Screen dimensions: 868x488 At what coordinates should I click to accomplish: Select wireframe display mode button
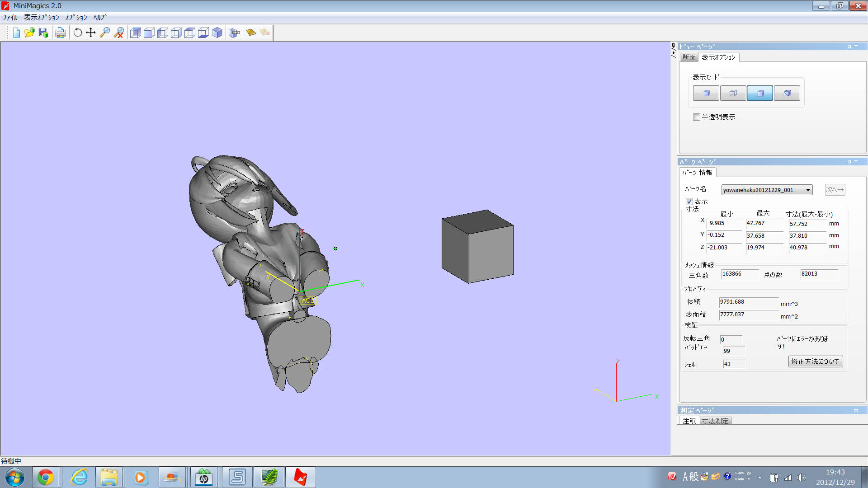pos(733,93)
